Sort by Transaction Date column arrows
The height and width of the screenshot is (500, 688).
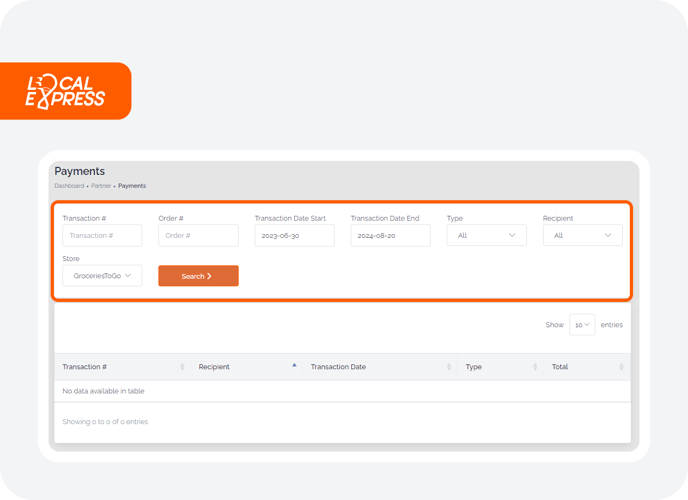tap(448, 367)
